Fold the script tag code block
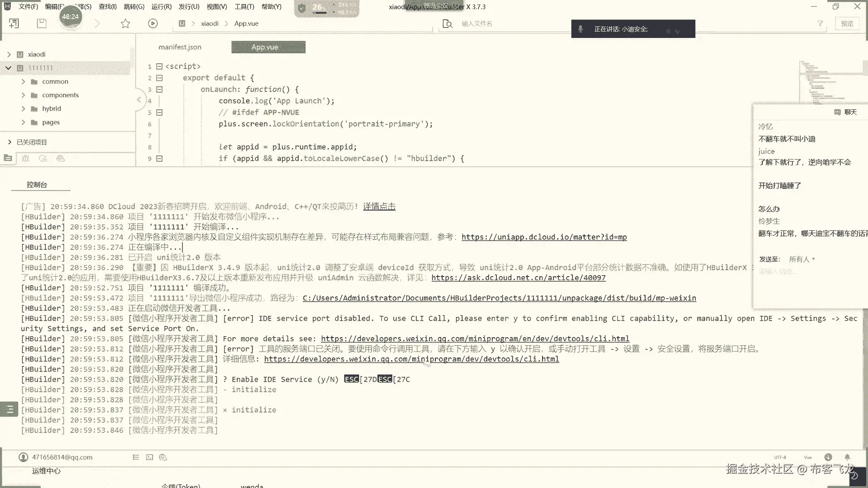This screenshot has height=488, width=868. click(159, 66)
